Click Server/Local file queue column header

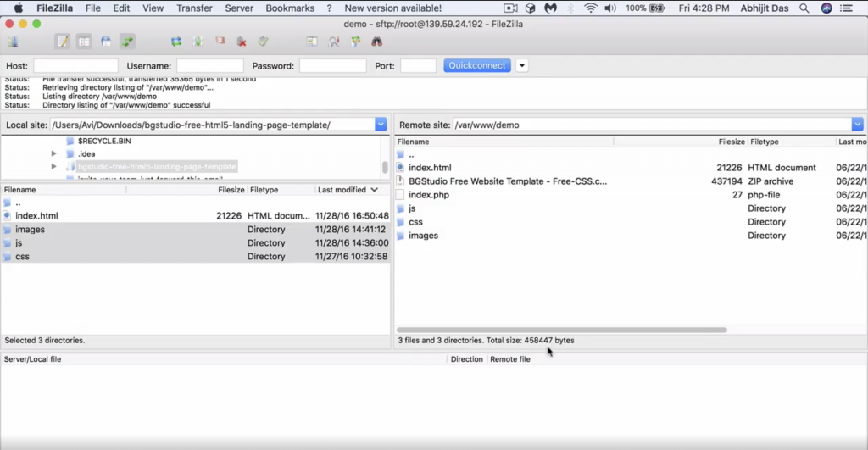33,359
